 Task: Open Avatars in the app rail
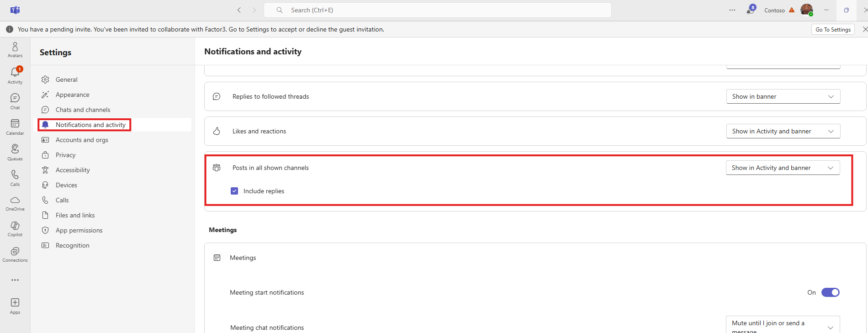pyautogui.click(x=15, y=50)
